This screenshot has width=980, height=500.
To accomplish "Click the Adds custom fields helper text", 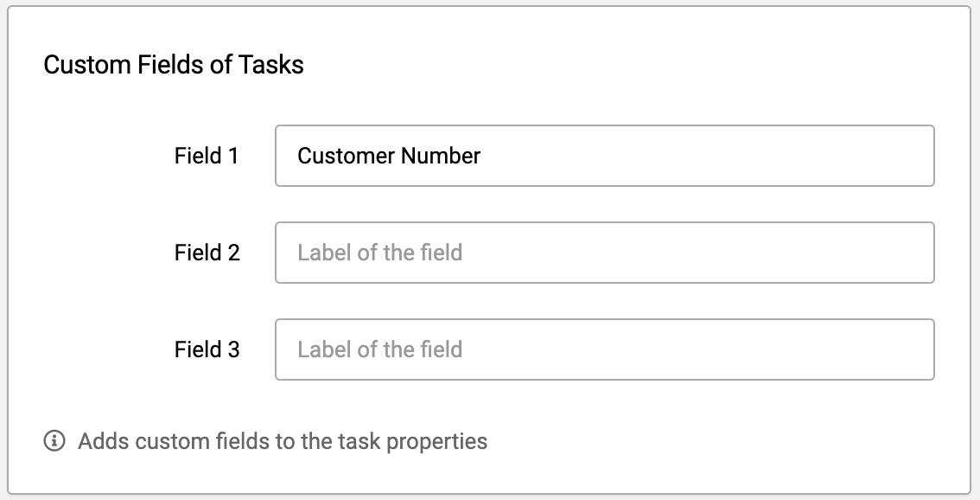I will pos(283,441).
